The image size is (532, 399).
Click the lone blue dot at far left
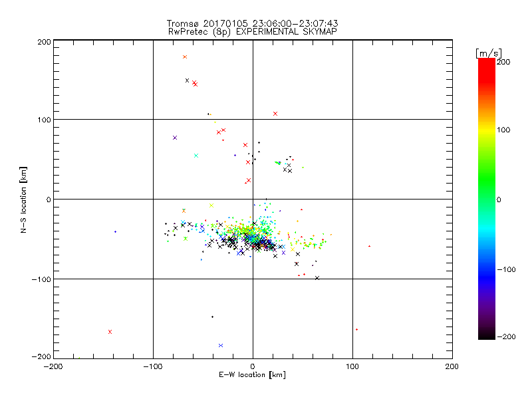pyautogui.click(x=115, y=231)
